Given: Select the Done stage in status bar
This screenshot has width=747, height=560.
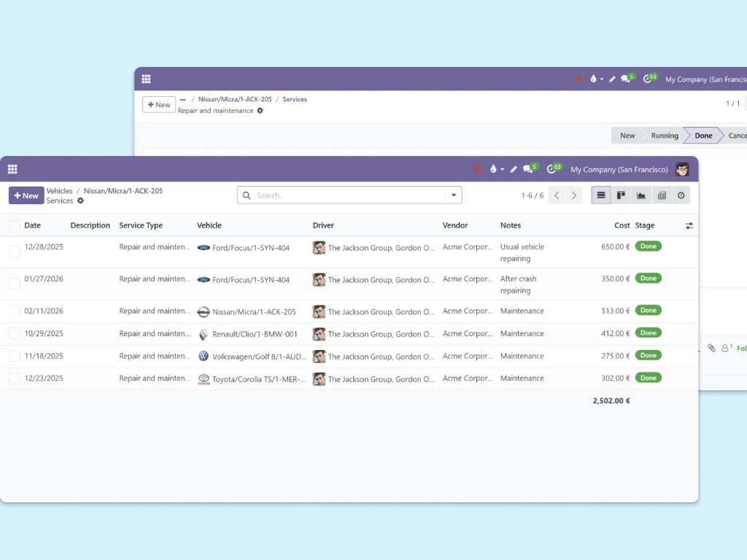Looking at the screenshot, I should (703, 136).
